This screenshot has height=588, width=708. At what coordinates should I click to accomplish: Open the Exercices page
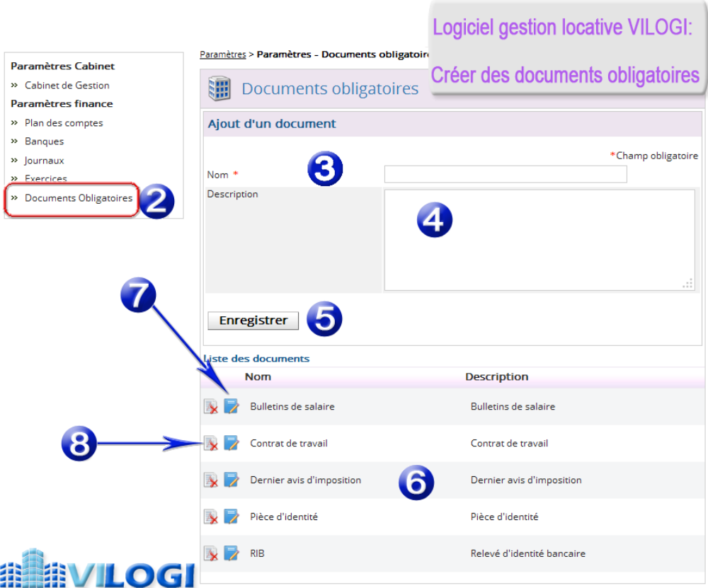click(45, 179)
